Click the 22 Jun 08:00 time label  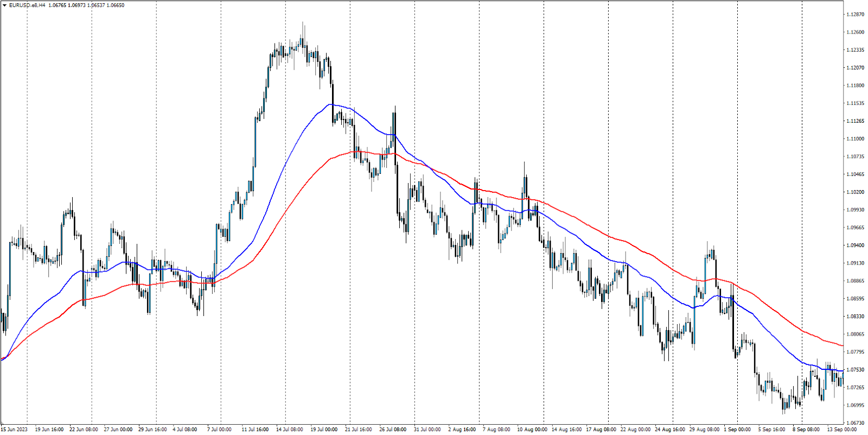point(84,430)
